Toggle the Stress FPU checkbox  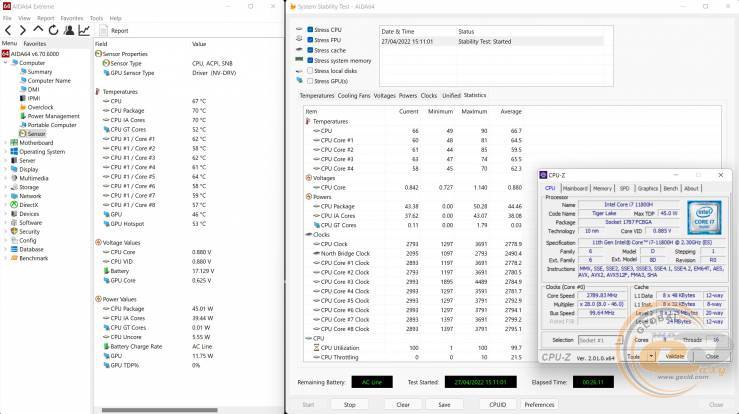click(x=310, y=40)
